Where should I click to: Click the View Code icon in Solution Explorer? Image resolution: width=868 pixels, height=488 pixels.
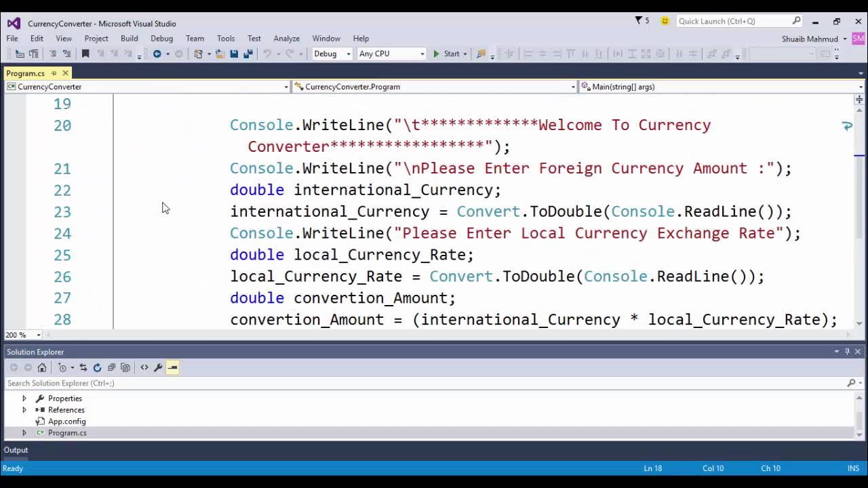(x=144, y=367)
